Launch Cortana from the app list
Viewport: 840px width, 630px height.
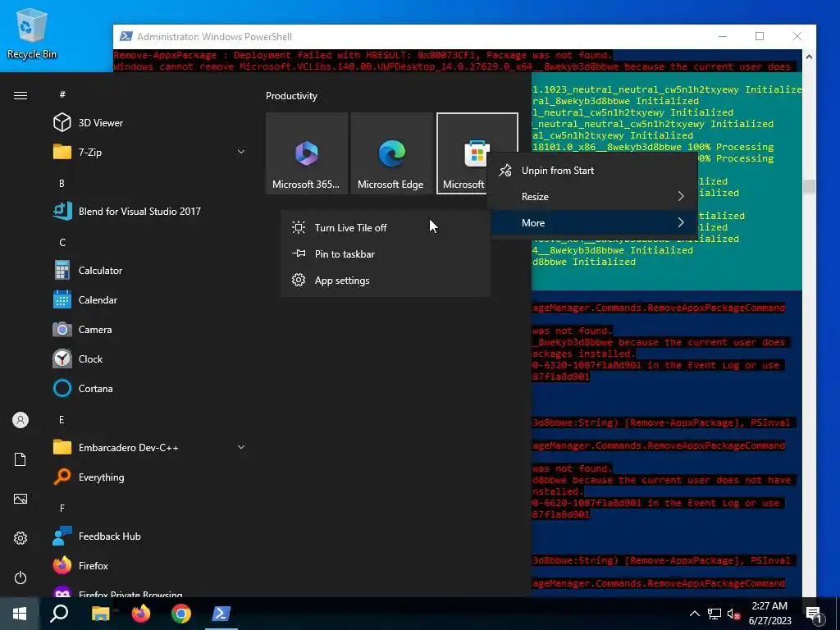[150, 388]
